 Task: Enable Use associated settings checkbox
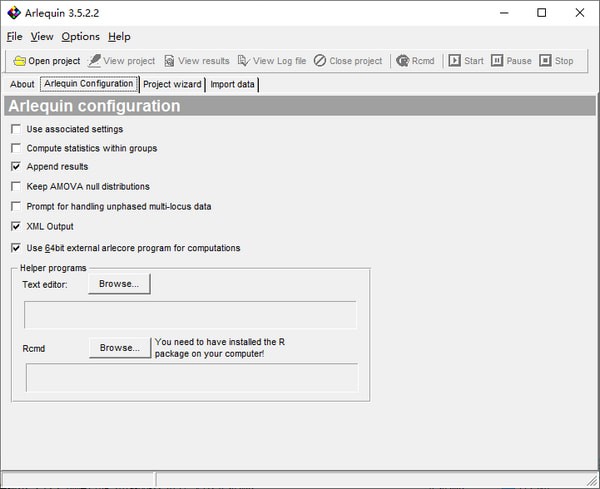tap(16, 129)
